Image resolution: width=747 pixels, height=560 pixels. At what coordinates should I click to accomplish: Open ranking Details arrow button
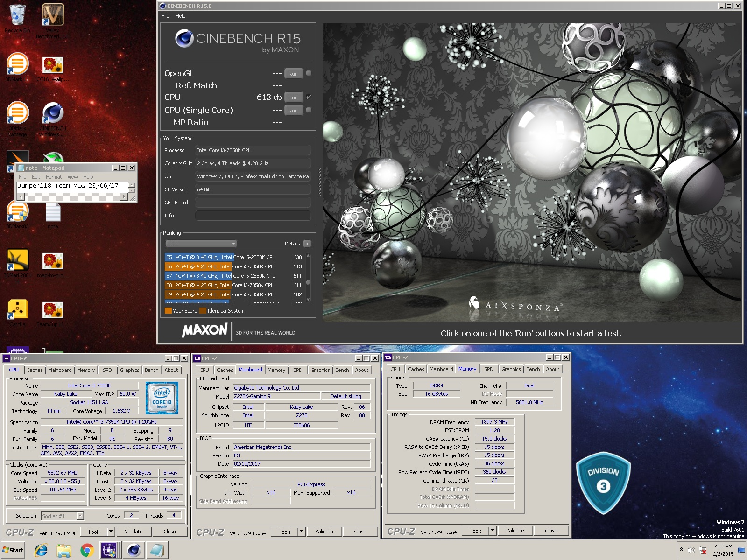[307, 244]
